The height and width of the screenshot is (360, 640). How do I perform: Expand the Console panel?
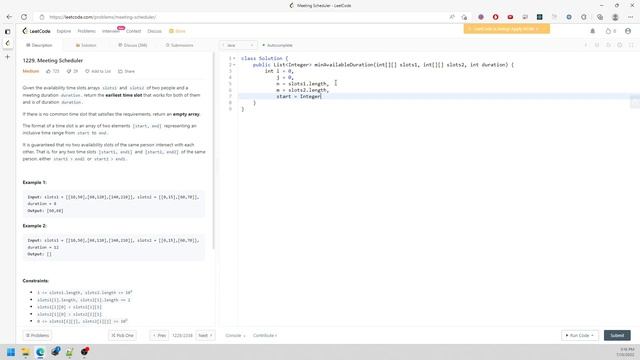tap(235, 336)
